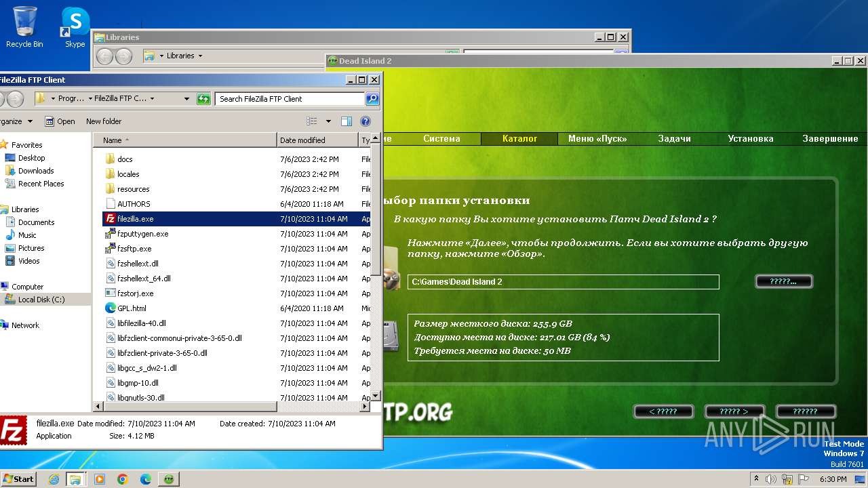
Task: Edit the install path C:\Games\Dead Island 2
Action: point(563,282)
